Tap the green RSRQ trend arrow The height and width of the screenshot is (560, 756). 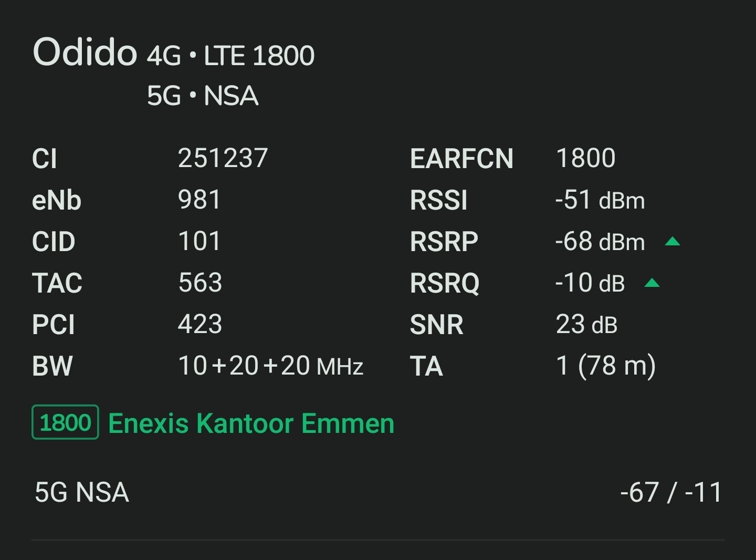[652, 283]
